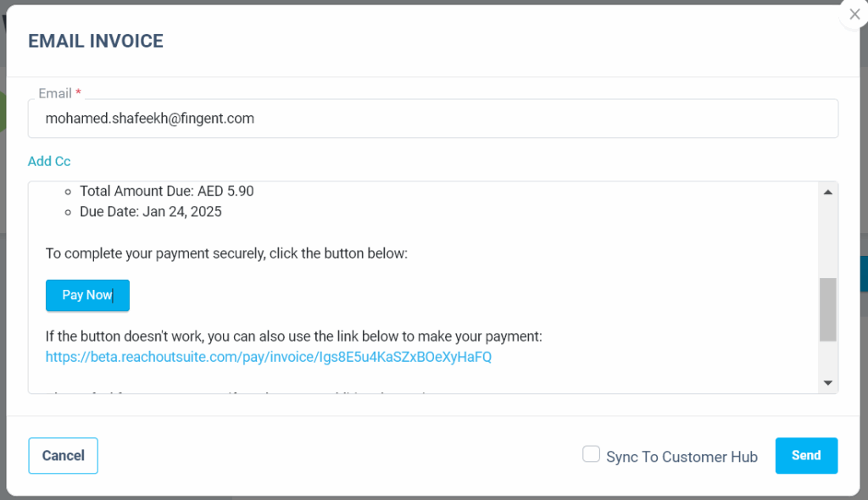Click the Sync To Customer Hub label
The image size is (868, 500).
[x=682, y=457]
